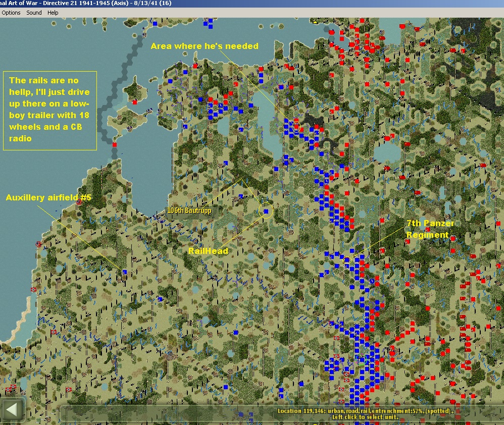Click the 'Left click to select unit.' hint
This screenshot has width=504, height=425.
[x=365, y=417]
